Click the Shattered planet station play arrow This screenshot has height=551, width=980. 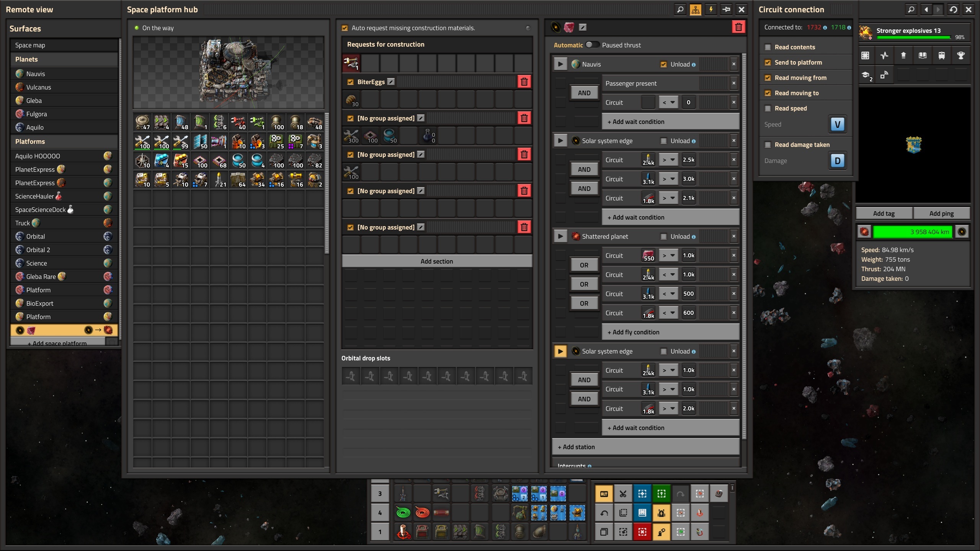560,236
